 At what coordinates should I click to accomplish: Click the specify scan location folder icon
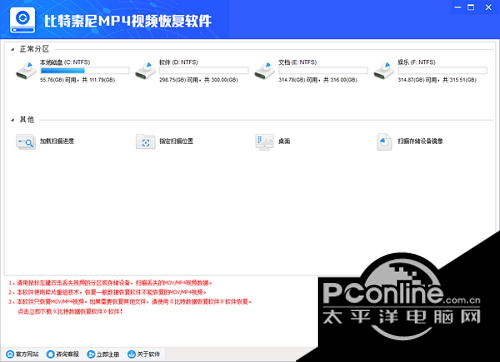tap(145, 142)
